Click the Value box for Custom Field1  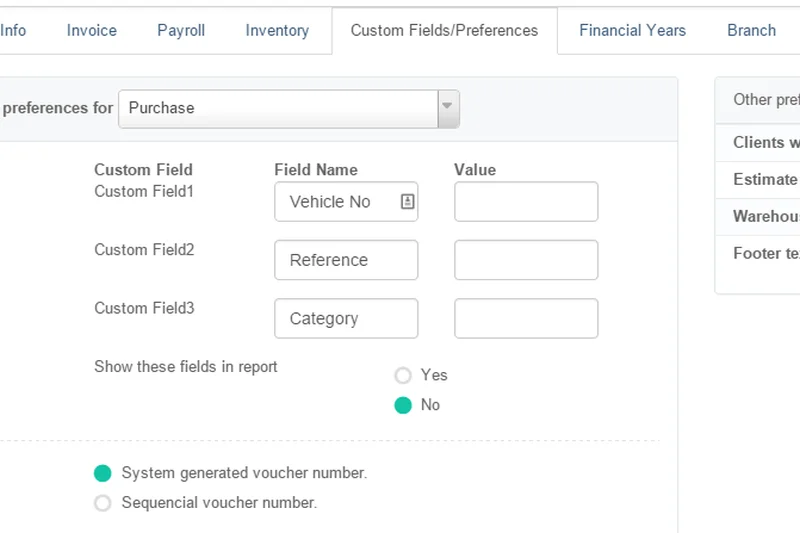[526, 202]
